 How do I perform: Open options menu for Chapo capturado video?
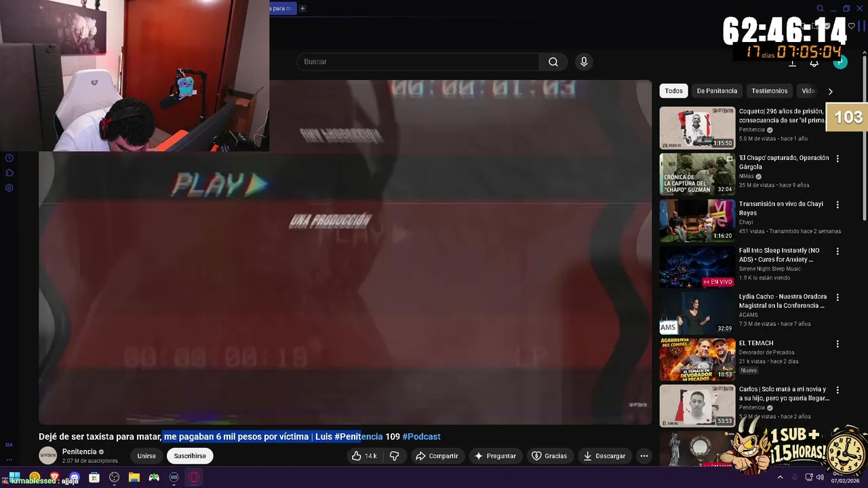click(837, 159)
